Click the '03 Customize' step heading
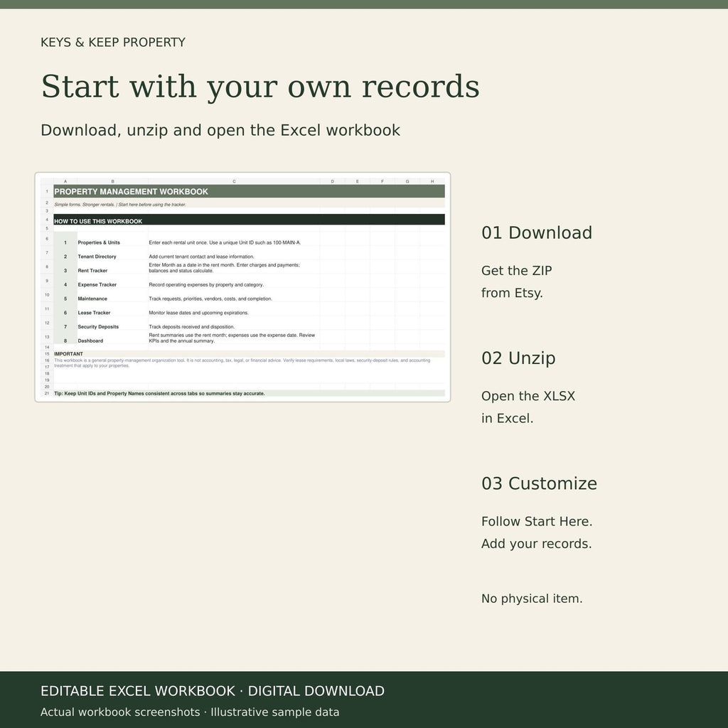This screenshot has height=728, width=728. point(539,483)
